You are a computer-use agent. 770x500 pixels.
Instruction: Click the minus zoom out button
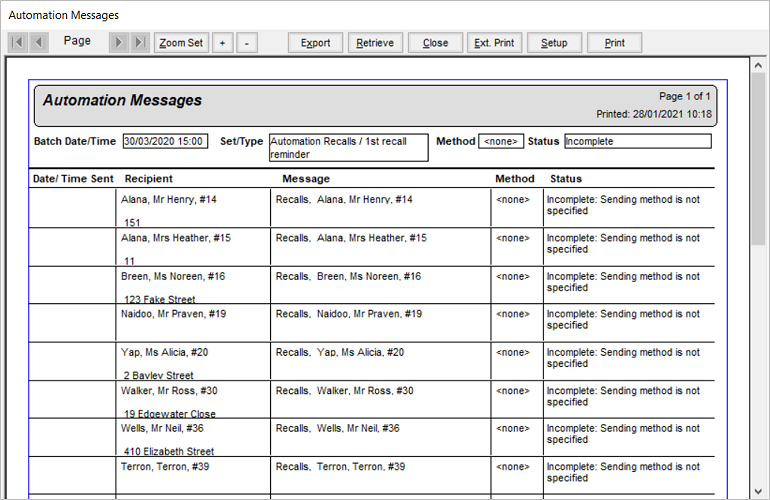(247, 43)
